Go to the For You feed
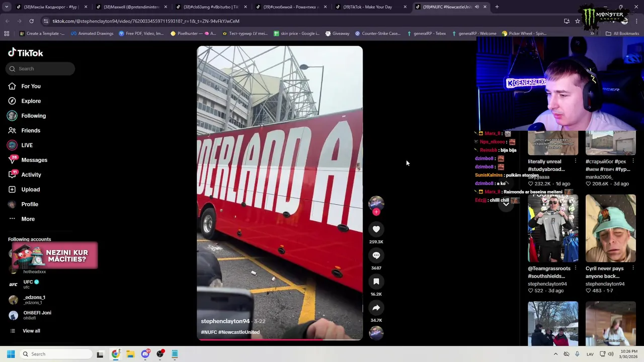 click(x=24, y=86)
